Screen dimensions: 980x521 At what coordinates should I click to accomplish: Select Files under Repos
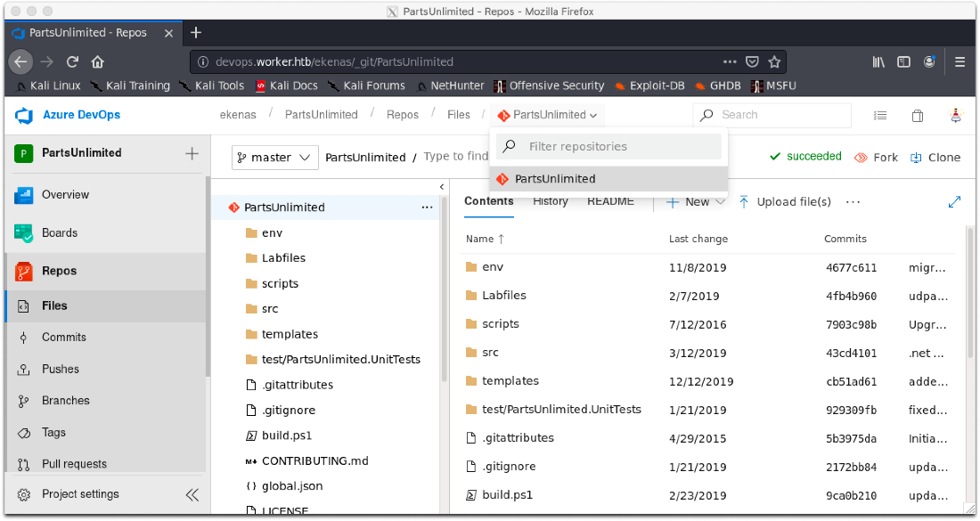point(106,306)
